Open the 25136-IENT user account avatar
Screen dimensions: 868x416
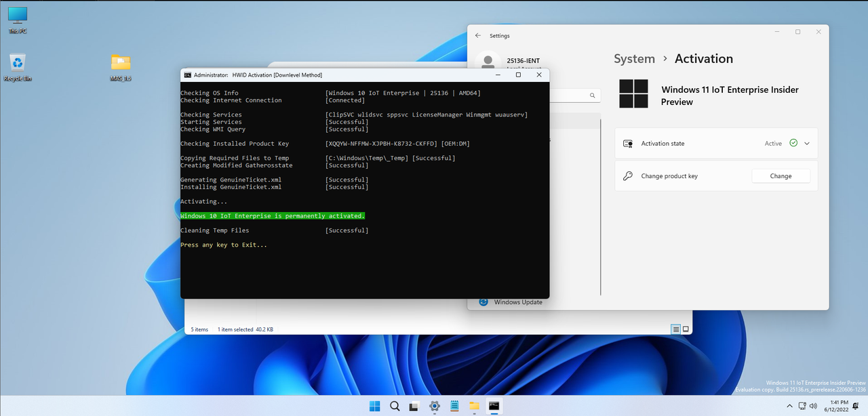[x=487, y=60]
